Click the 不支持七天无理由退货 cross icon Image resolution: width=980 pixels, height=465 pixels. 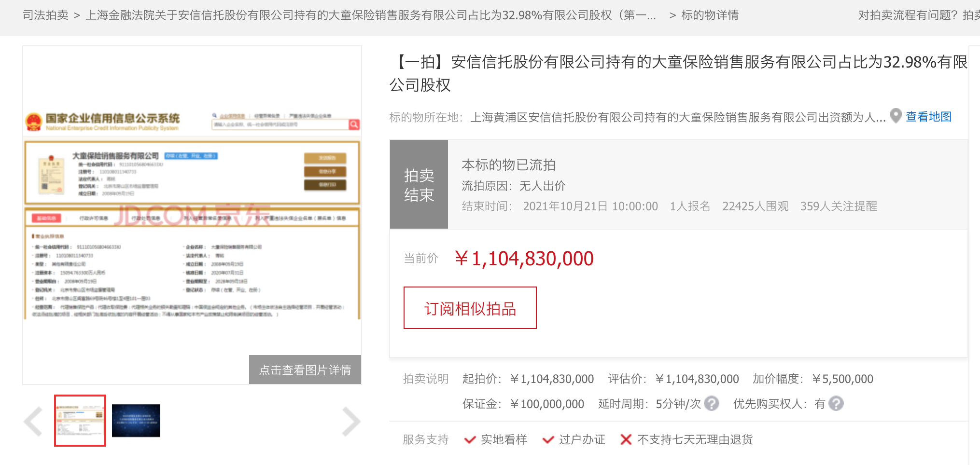(626, 439)
